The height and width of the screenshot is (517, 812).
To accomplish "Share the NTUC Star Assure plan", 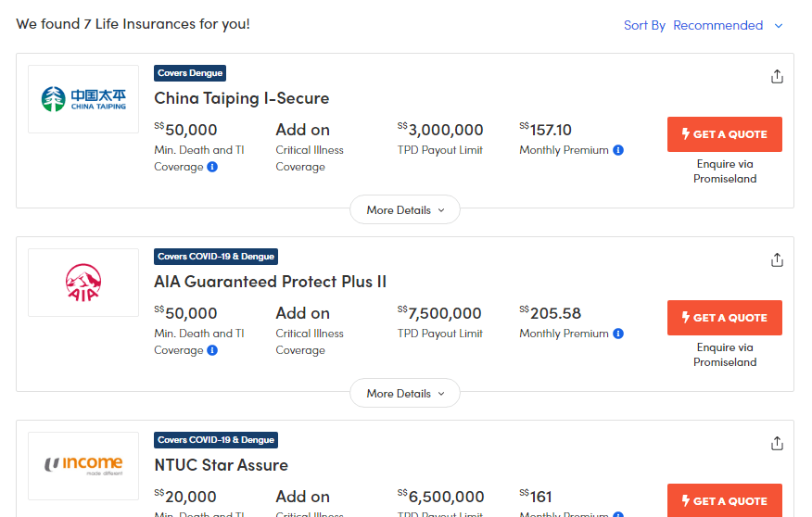I will (x=777, y=444).
